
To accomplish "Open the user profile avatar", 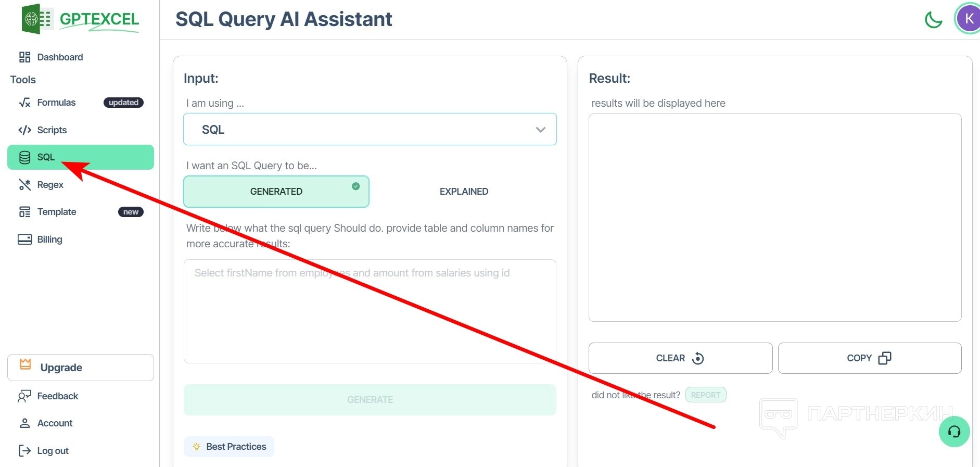I will click(x=968, y=19).
